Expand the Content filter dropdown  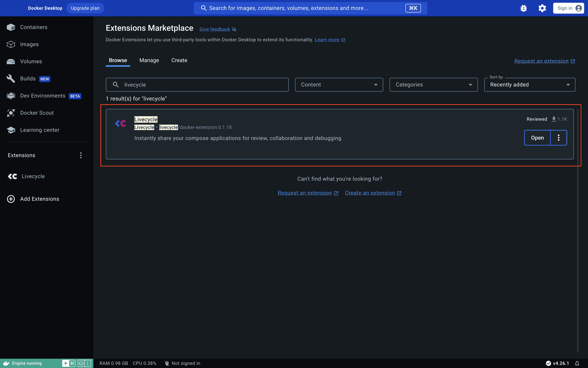pyautogui.click(x=339, y=85)
